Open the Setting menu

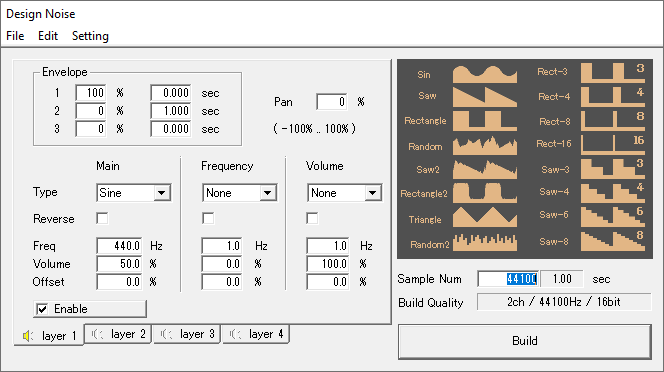[90, 36]
